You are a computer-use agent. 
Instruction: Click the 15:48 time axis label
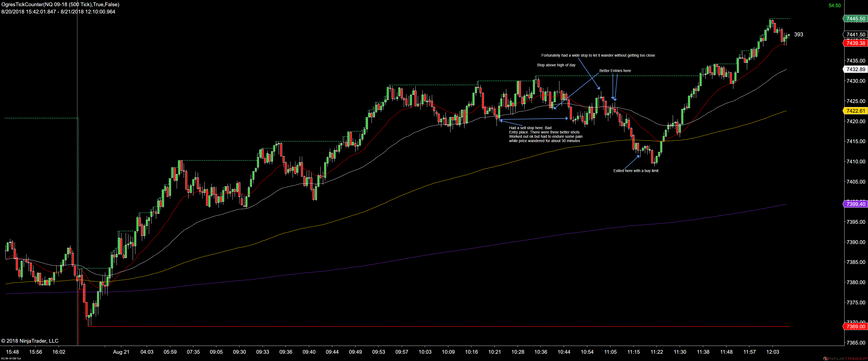click(x=12, y=352)
